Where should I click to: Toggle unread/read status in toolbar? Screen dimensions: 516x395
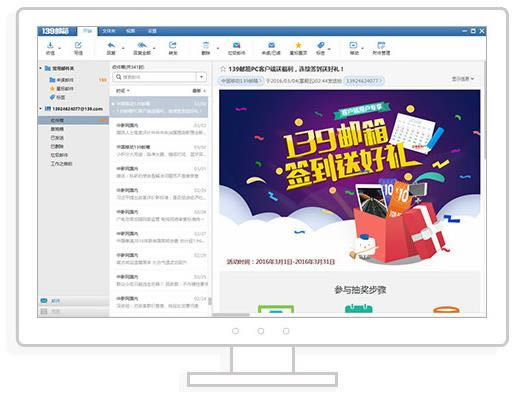click(271, 45)
